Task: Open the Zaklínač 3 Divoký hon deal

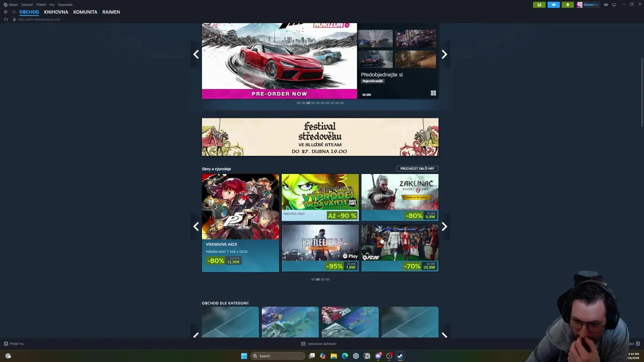Action: tap(399, 197)
